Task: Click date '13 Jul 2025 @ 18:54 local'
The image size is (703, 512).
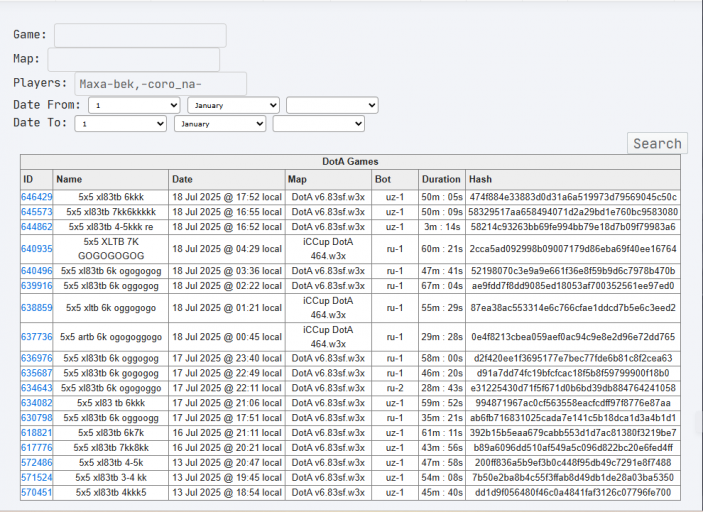Action: coord(227,492)
